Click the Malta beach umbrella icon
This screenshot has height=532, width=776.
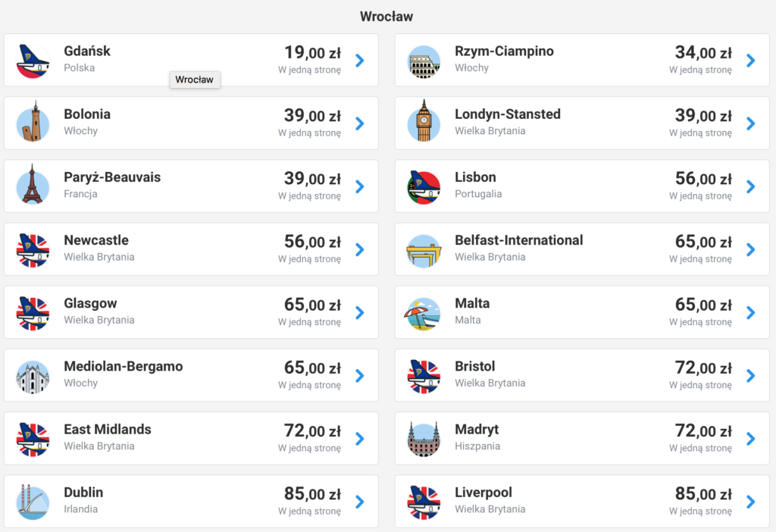tap(423, 313)
